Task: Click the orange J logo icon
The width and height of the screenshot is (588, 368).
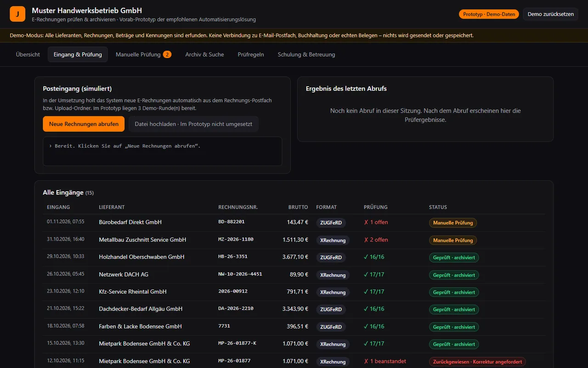Action: [17, 14]
